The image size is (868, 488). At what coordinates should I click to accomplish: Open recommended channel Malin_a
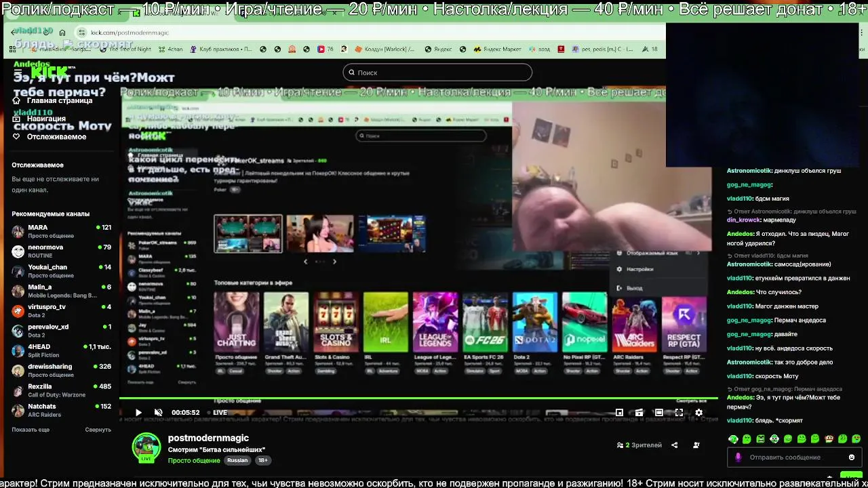(61, 291)
